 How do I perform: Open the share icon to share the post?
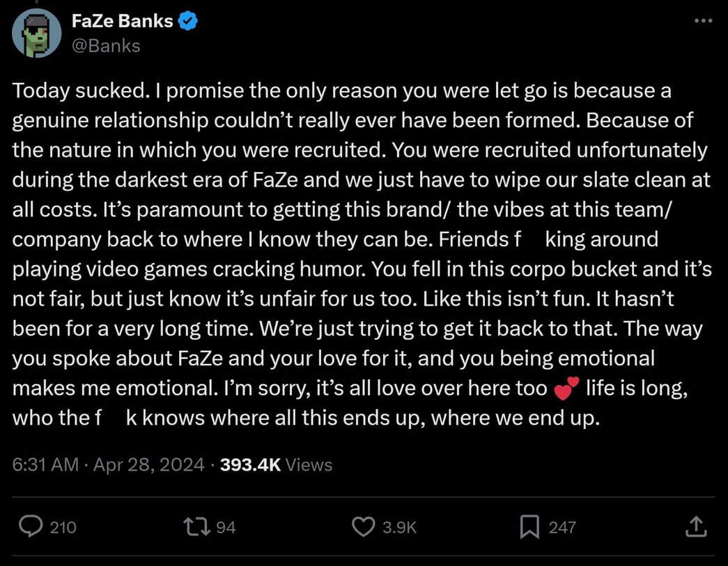(696, 527)
